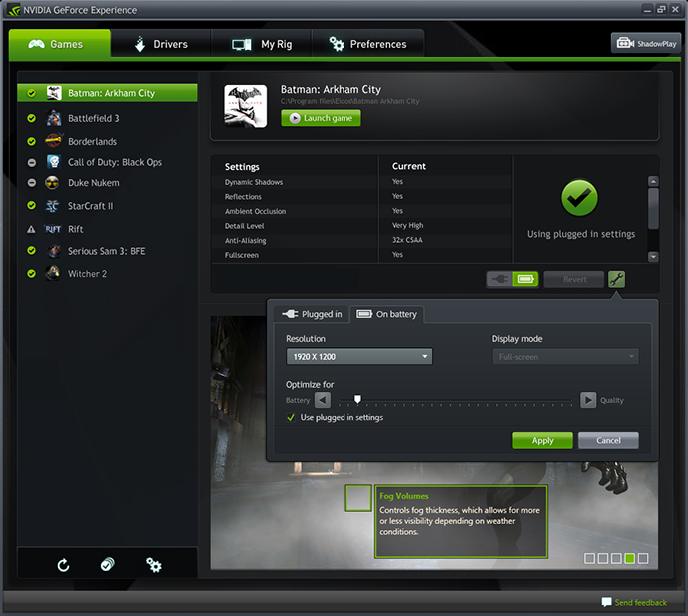Click Apply in the settings popup
The height and width of the screenshot is (616, 688).
[x=542, y=440]
